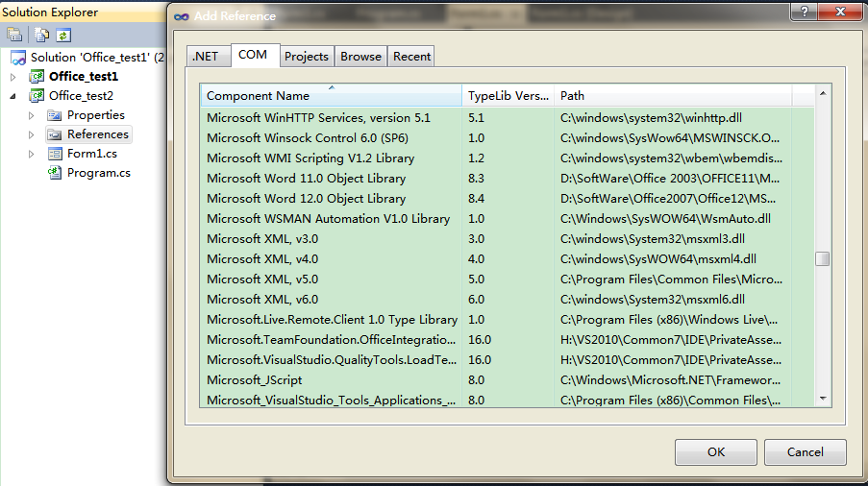Cancel the Add Reference dialog

(805, 452)
